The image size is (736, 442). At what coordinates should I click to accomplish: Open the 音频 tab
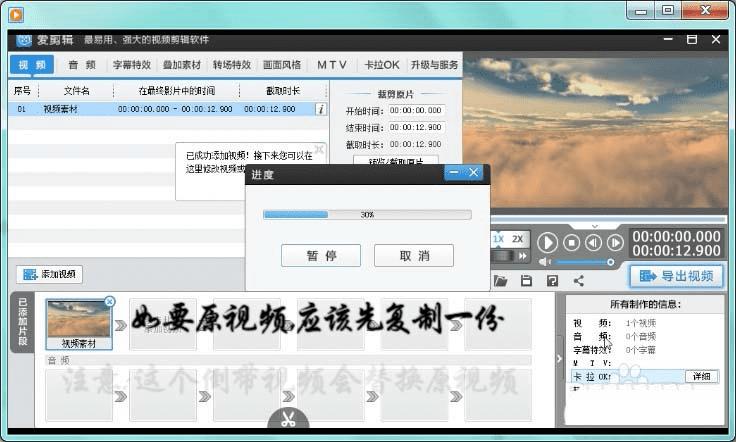tap(82, 65)
